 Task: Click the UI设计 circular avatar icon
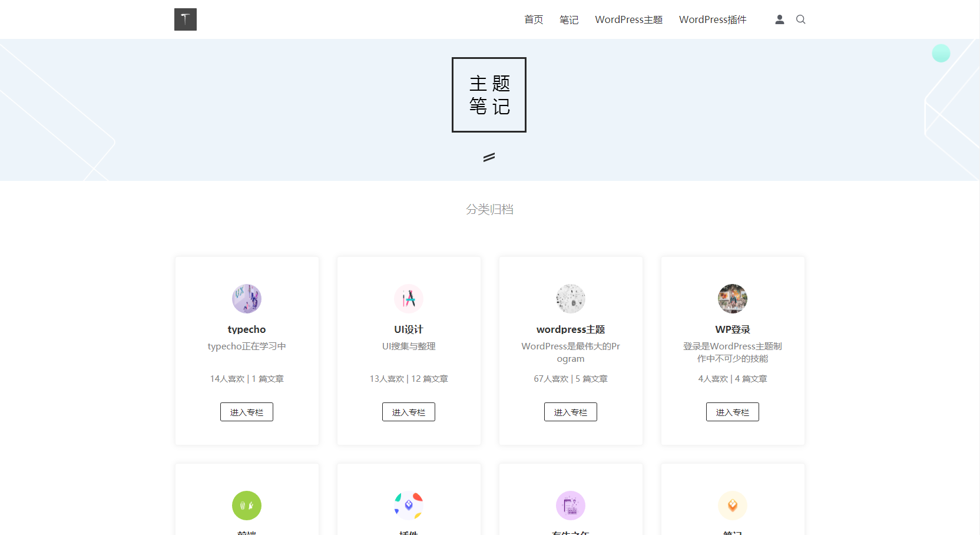coord(409,298)
